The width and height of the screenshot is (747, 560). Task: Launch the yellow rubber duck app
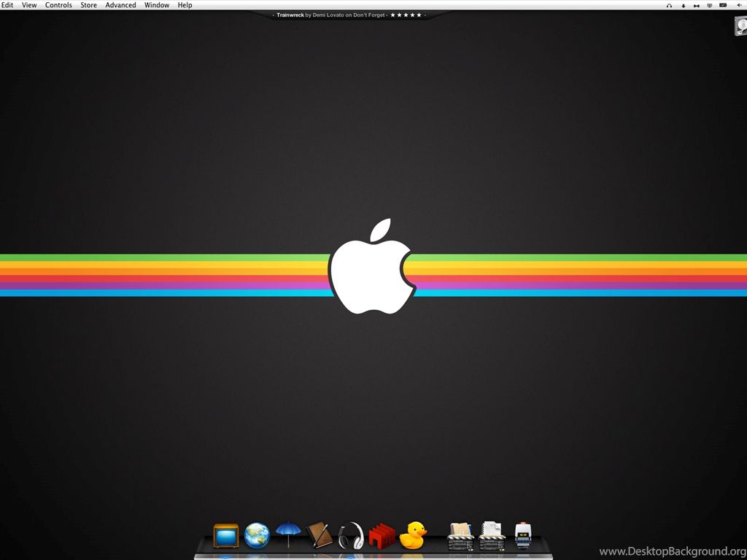click(x=413, y=535)
